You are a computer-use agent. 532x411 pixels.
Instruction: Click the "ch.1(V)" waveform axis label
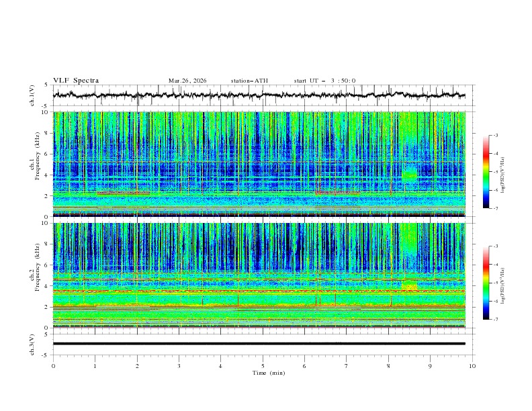pyautogui.click(x=32, y=95)
